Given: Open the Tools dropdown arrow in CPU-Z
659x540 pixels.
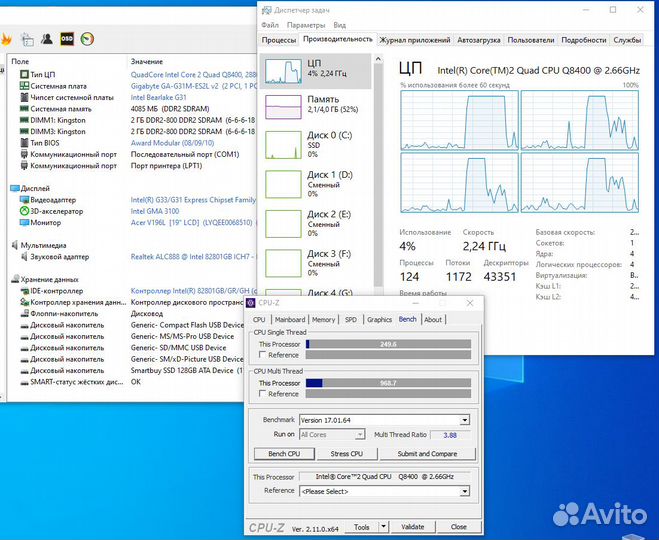Looking at the screenshot, I should [x=383, y=527].
